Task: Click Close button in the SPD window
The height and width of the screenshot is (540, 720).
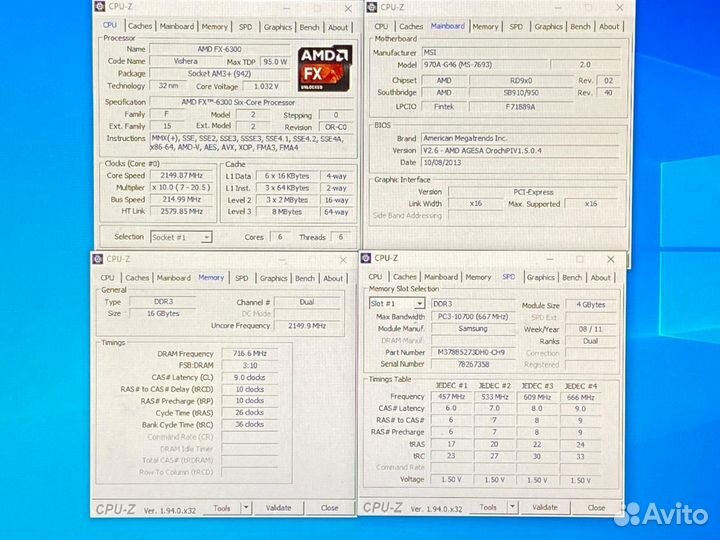Action: 596,507
